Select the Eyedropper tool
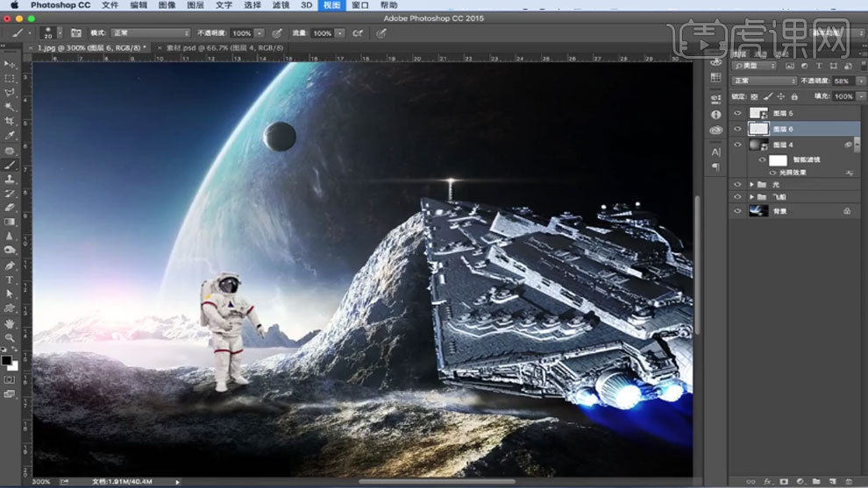 pyautogui.click(x=10, y=136)
